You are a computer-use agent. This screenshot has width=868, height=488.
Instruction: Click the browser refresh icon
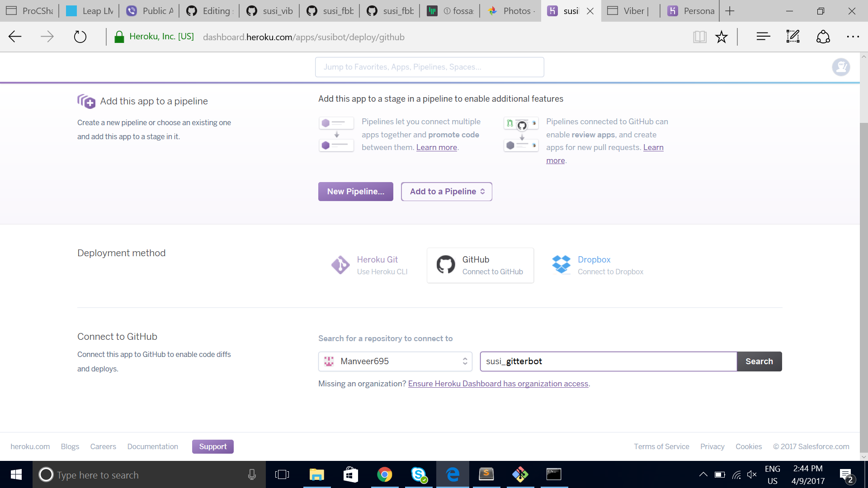point(80,37)
